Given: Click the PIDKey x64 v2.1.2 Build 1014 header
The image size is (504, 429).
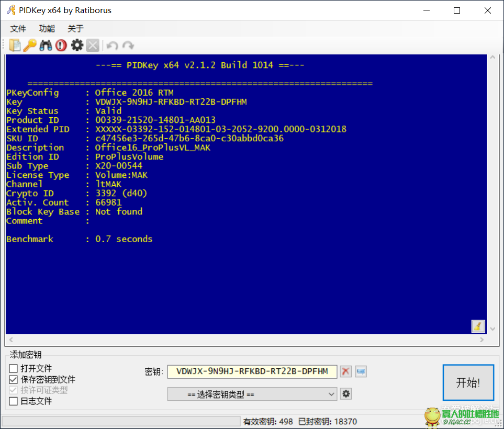Looking at the screenshot, I should pos(200,65).
